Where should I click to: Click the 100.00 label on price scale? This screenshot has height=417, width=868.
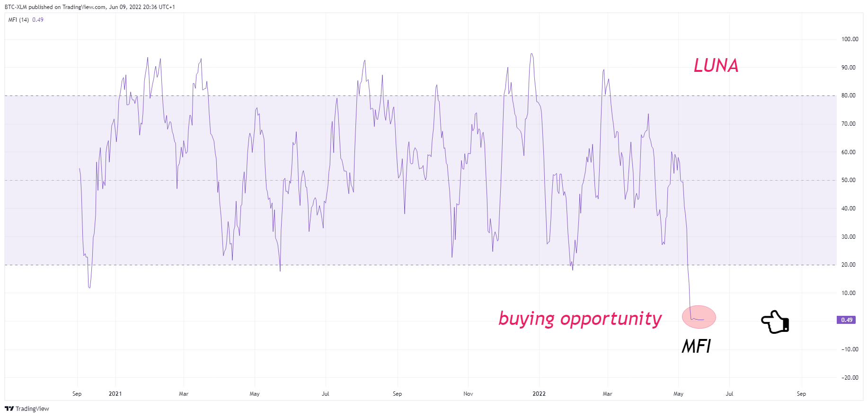(x=850, y=39)
